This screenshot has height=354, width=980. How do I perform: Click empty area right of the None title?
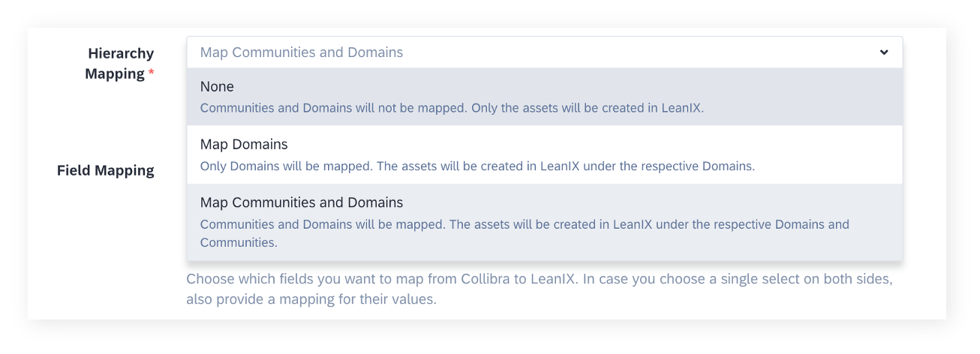click(x=563, y=86)
